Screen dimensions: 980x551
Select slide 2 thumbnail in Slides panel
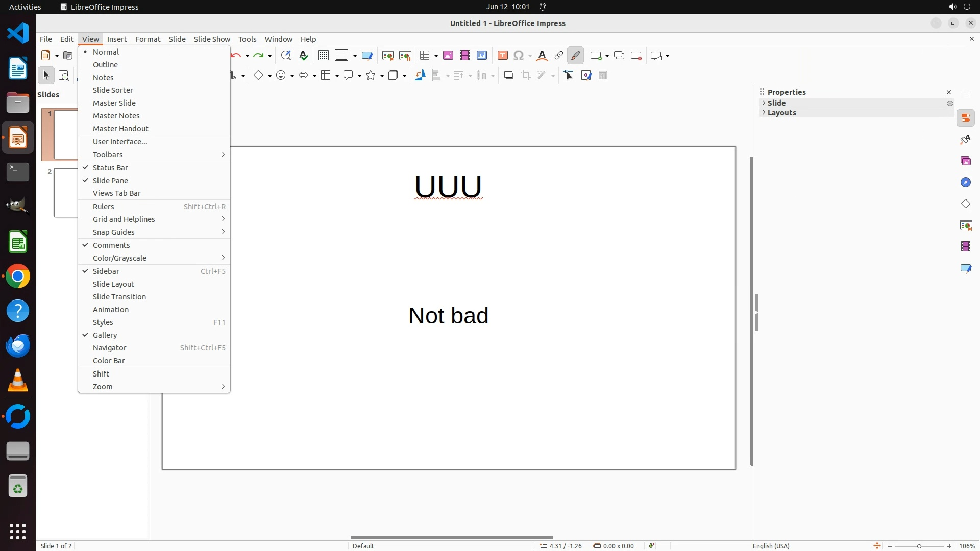(66, 193)
